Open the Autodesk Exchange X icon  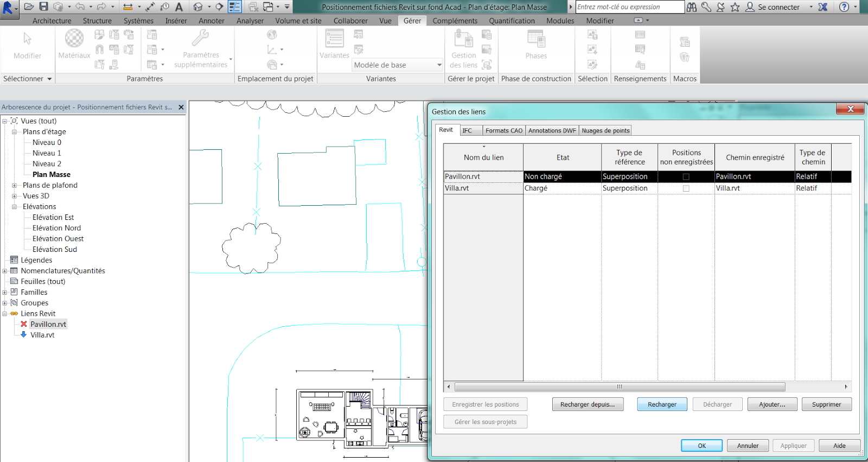823,7
